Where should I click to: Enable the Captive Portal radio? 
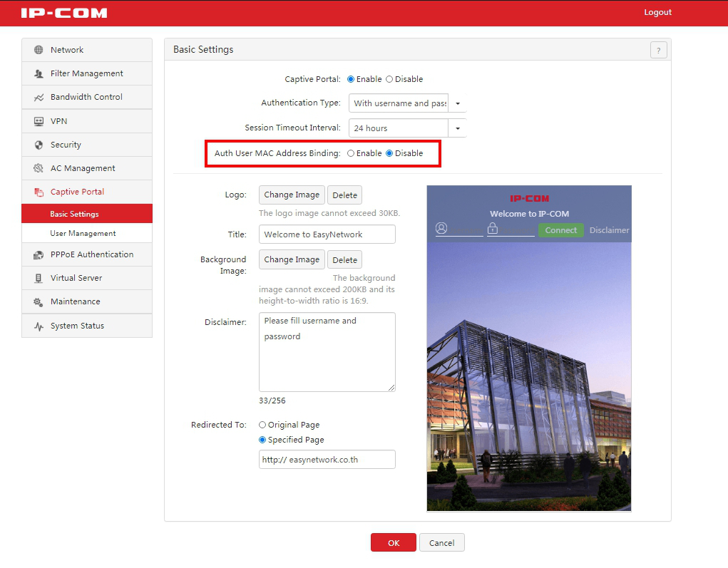[351, 79]
